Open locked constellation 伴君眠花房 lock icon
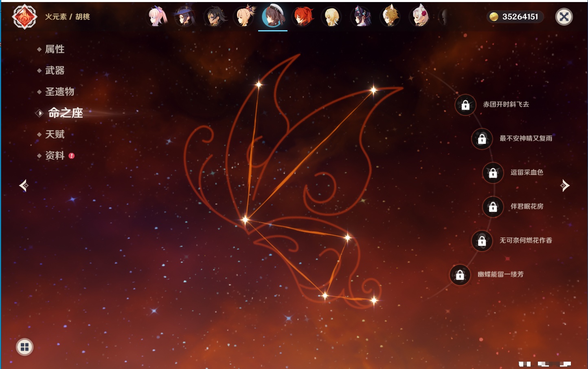The width and height of the screenshot is (588, 369). pyautogui.click(x=493, y=207)
